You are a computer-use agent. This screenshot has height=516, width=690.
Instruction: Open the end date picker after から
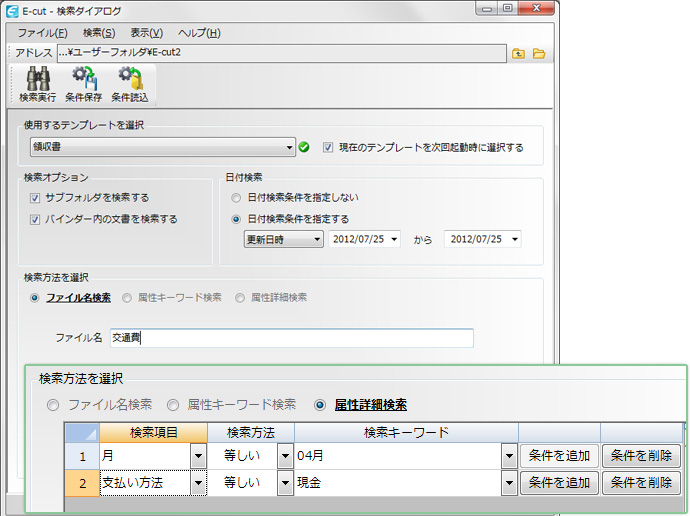(x=514, y=239)
